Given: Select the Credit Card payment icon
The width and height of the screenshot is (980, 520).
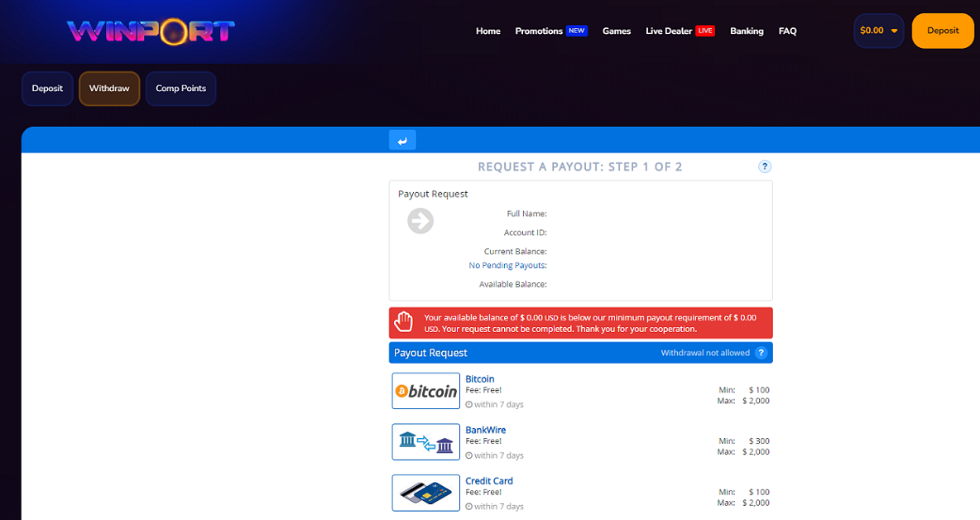Looking at the screenshot, I should click(x=425, y=492).
